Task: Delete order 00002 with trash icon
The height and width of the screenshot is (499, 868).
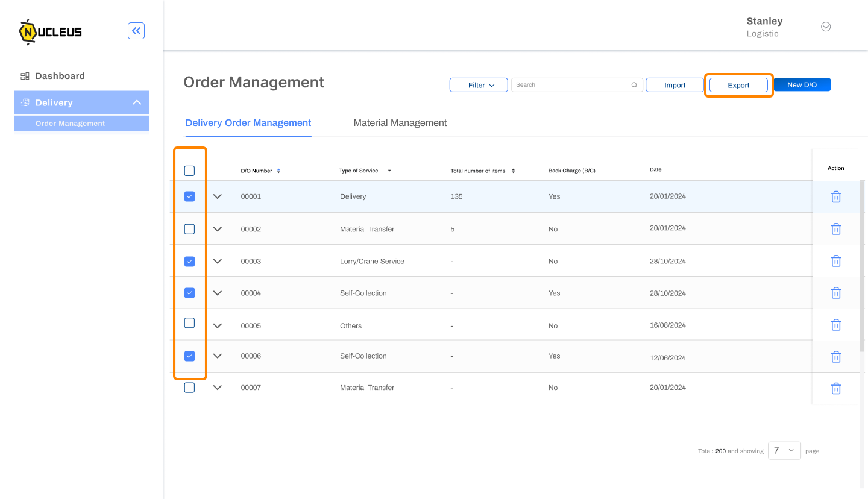Action: pyautogui.click(x=836, y=229)
